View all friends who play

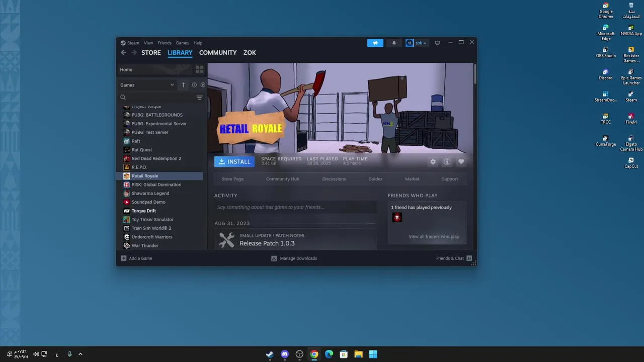[x=434, y=236]
